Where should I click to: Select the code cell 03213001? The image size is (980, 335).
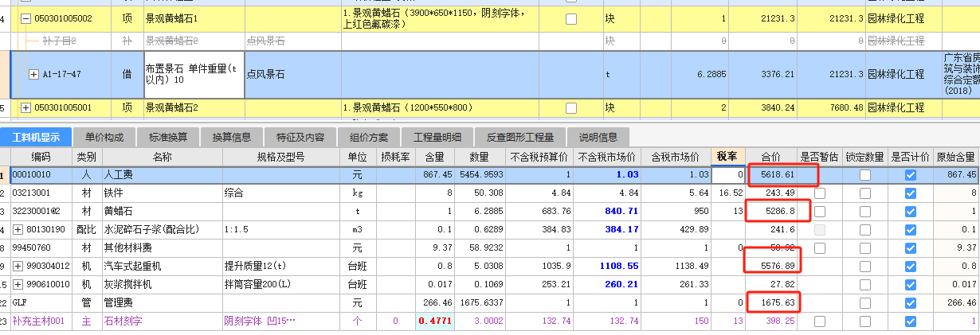point(41,193)
